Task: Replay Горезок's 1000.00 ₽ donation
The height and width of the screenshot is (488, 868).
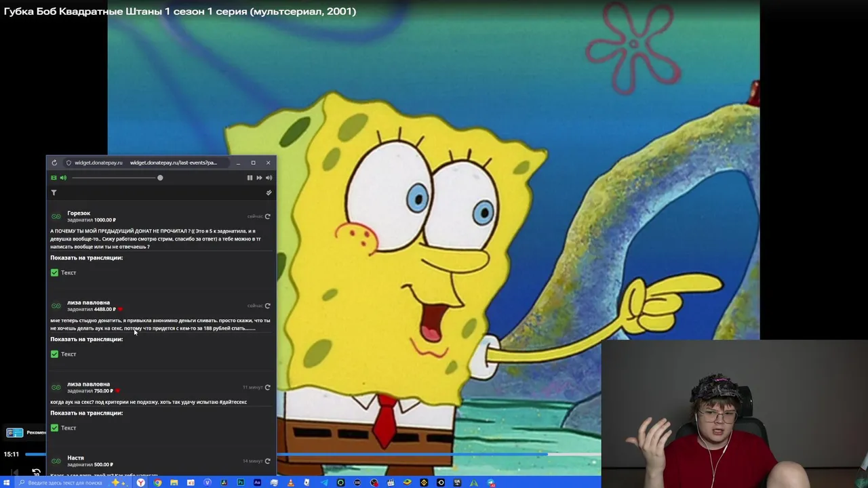Action: (267, 216)
